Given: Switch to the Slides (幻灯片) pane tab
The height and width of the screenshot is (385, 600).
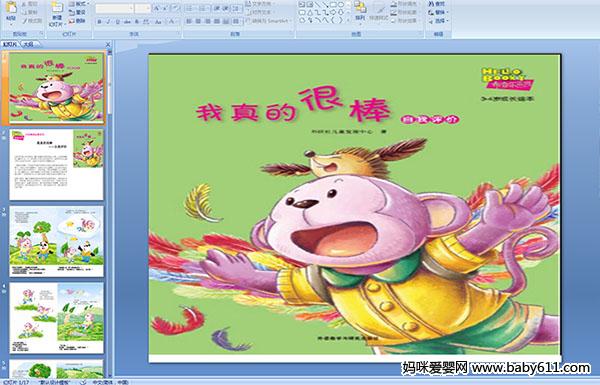Looking at the screenshot, I should tap(10, 44).
